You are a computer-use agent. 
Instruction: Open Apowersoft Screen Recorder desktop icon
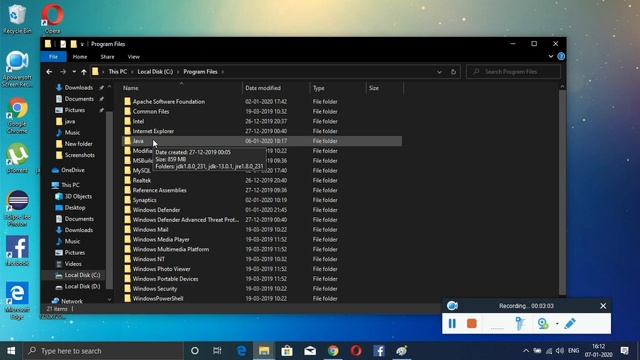click(x=17, y=69)
